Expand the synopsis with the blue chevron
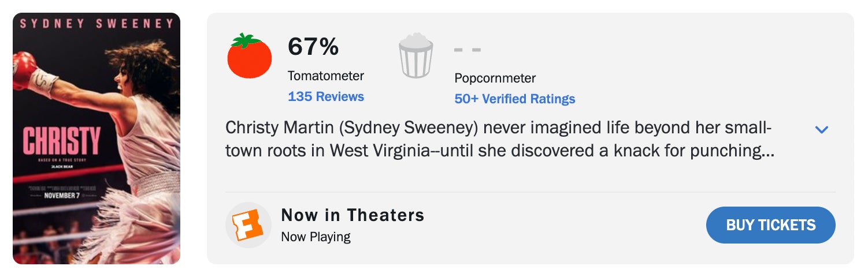 tap(821, 130)
